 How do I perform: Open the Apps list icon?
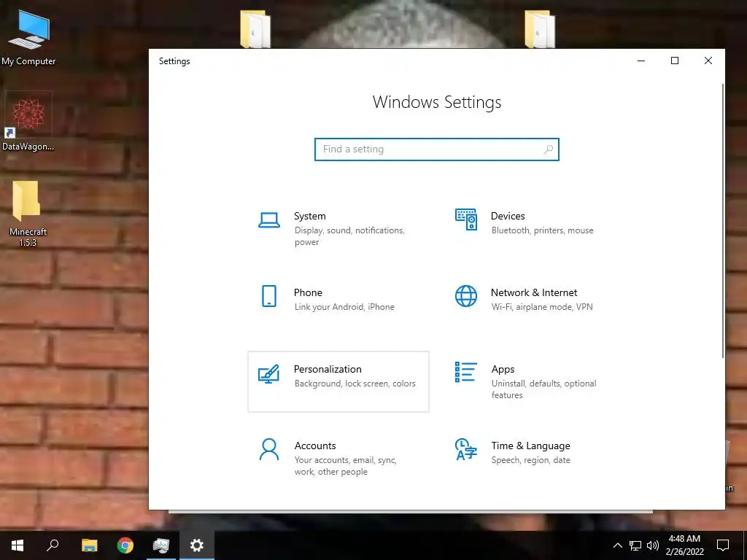[x=466, y=372]
